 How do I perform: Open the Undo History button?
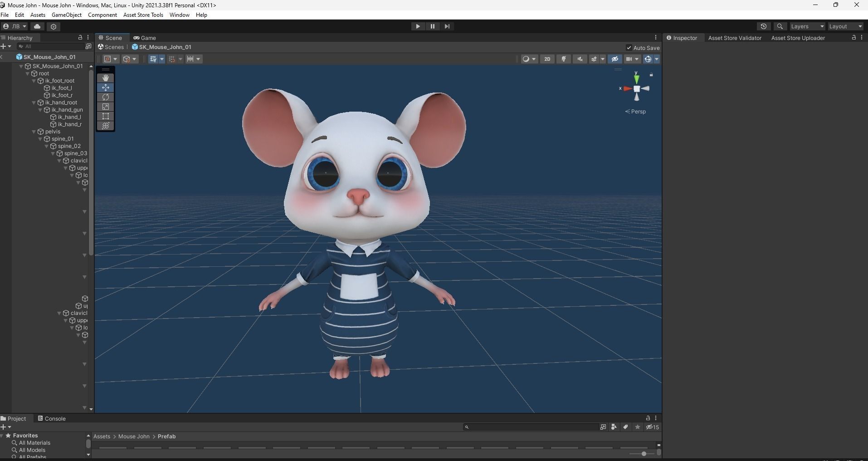[764, 26]
